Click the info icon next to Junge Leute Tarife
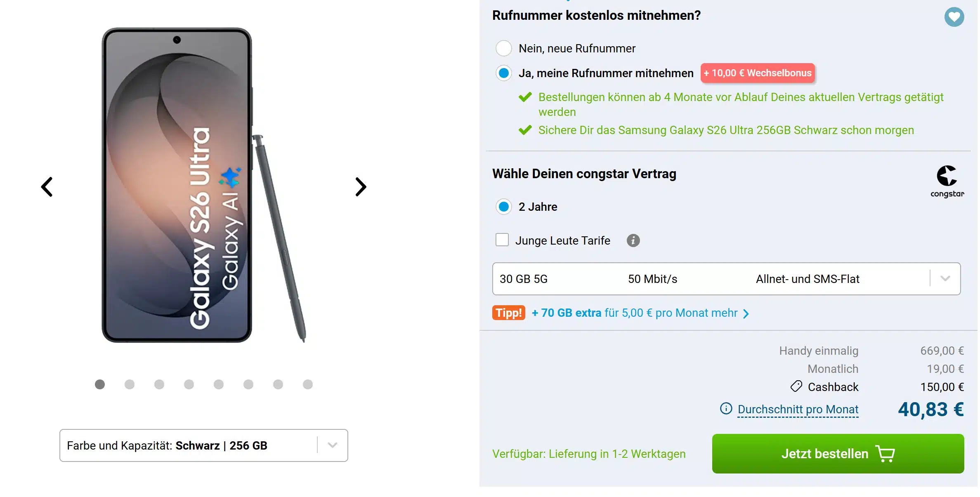The height and width of the screenshot is (497, 980). (x=633, y=240)
